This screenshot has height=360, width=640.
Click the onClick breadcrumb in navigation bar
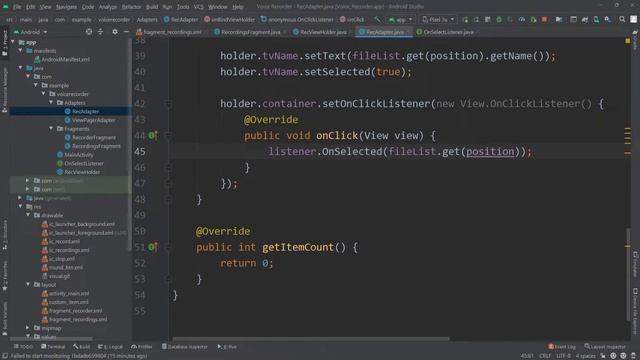(352, 19)
